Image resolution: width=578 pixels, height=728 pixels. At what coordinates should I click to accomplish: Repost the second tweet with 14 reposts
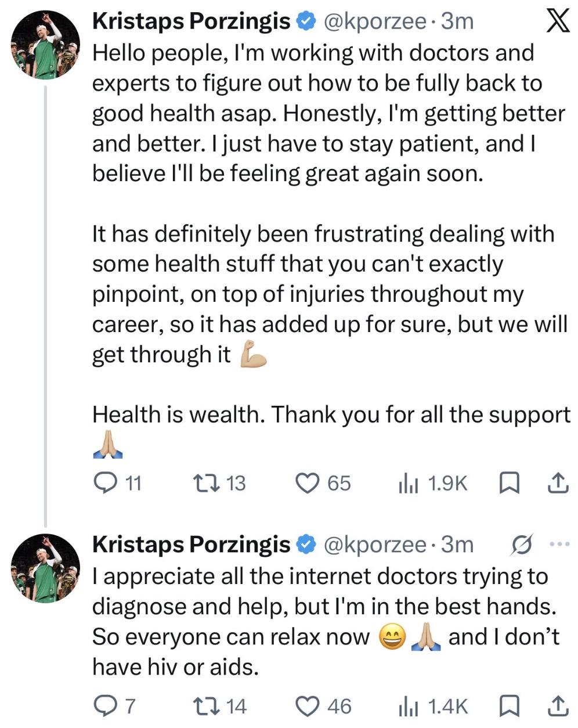(x=204, y=705)
